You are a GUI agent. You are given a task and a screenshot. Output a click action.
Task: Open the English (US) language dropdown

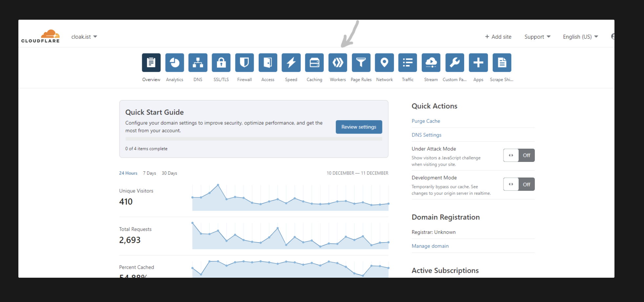coord(580,37)
